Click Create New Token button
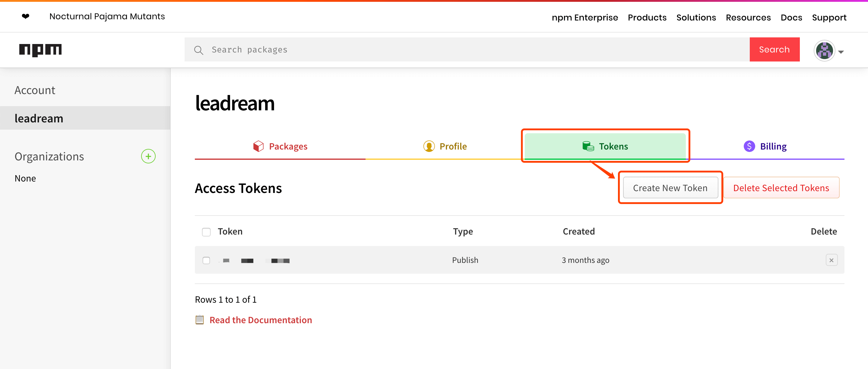The width and height of the screenshot is (868, 369). click(670, 188)
